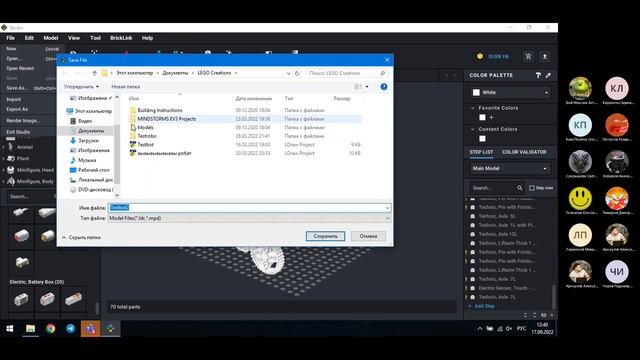Viewport: 640px width, 360px height.
Task: Enable the Step view checkbox
Action: click(532, 188)
